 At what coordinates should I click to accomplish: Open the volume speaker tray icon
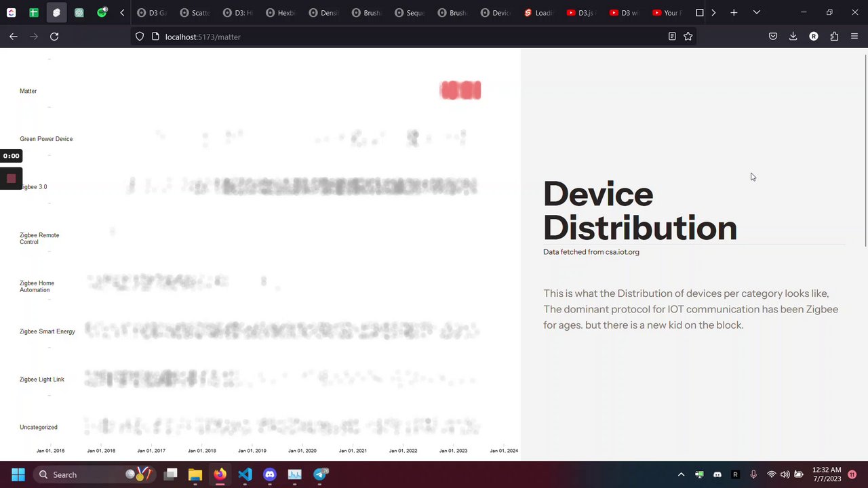click(x=785, y=474)
